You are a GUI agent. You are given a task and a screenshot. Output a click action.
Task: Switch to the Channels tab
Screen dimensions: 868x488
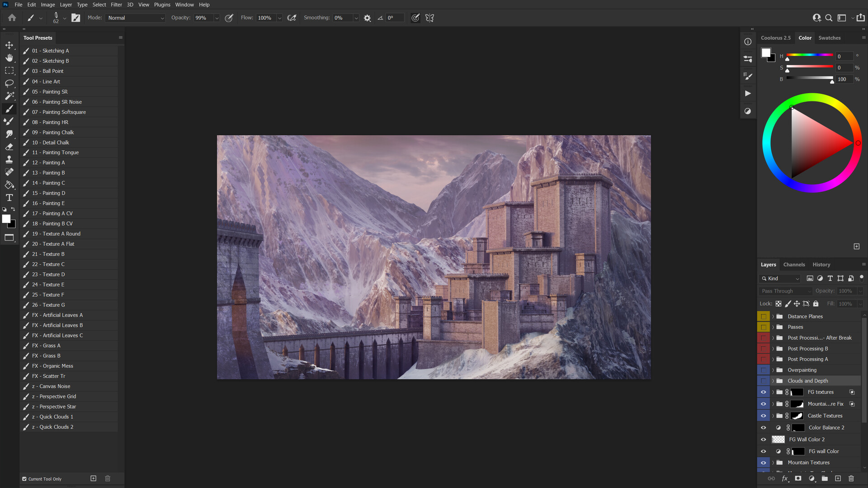(793, 264)
